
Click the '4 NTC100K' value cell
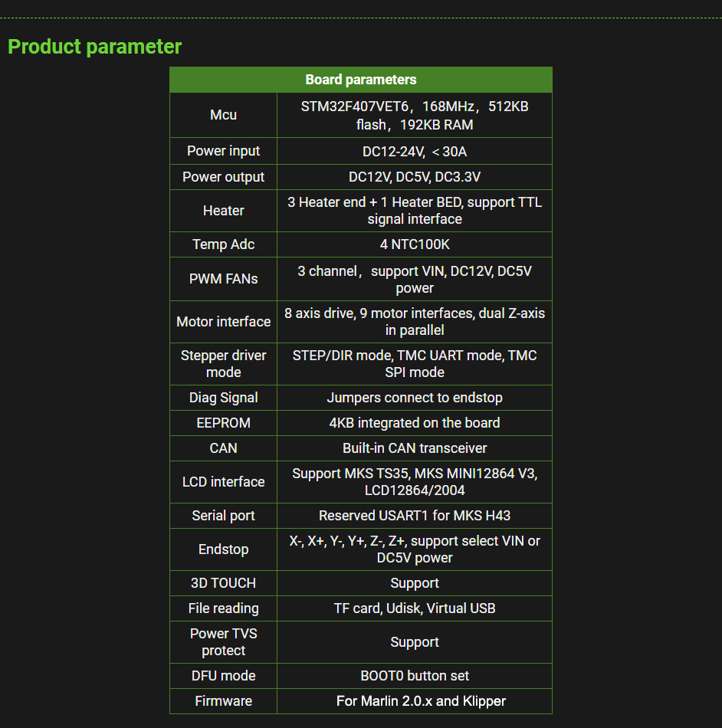pyautogui.click(x=415, y=244)
